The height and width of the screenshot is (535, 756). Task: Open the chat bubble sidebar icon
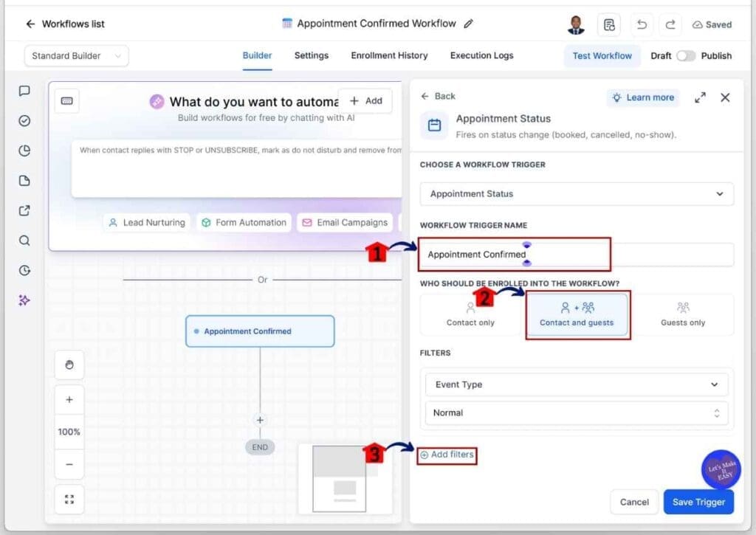tap(24, 91)
